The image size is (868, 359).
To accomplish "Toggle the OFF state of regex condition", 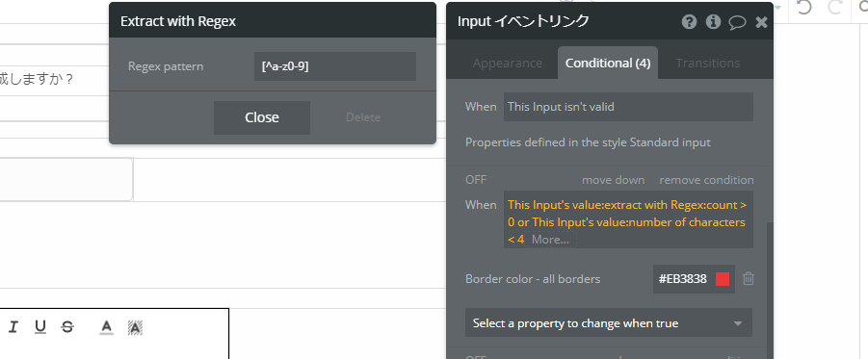I will point(476,180).
